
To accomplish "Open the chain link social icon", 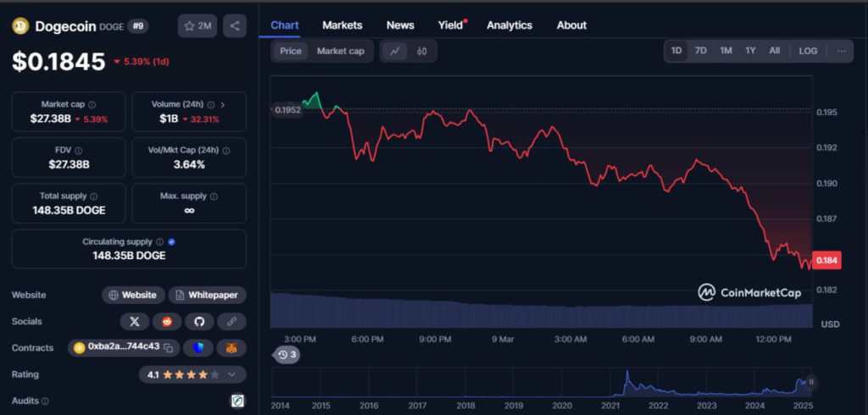I will tap(232, 322).
